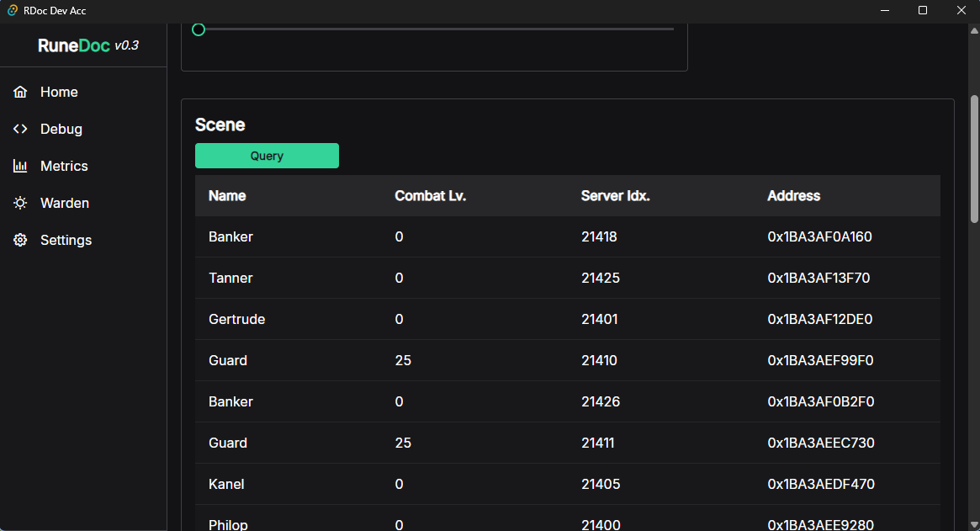Screen dimensions: 980x531
Task: Click address 0x1BA3AEDF470 of Kanel
Action: 820,484
